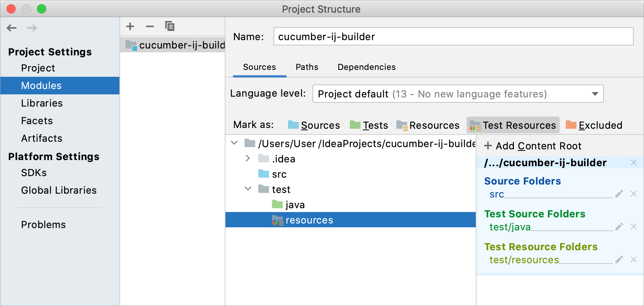Click the test/java folder link
The height and width of the screenshot is (306, 644).
tap(510, 227)
